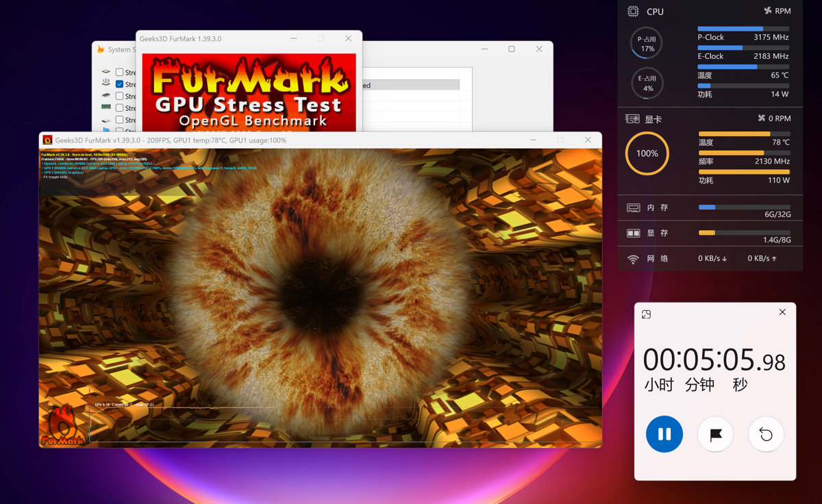Maximize the System Stability window
The width and height of the screenshot is (822, 504).
tap(511, 49)
